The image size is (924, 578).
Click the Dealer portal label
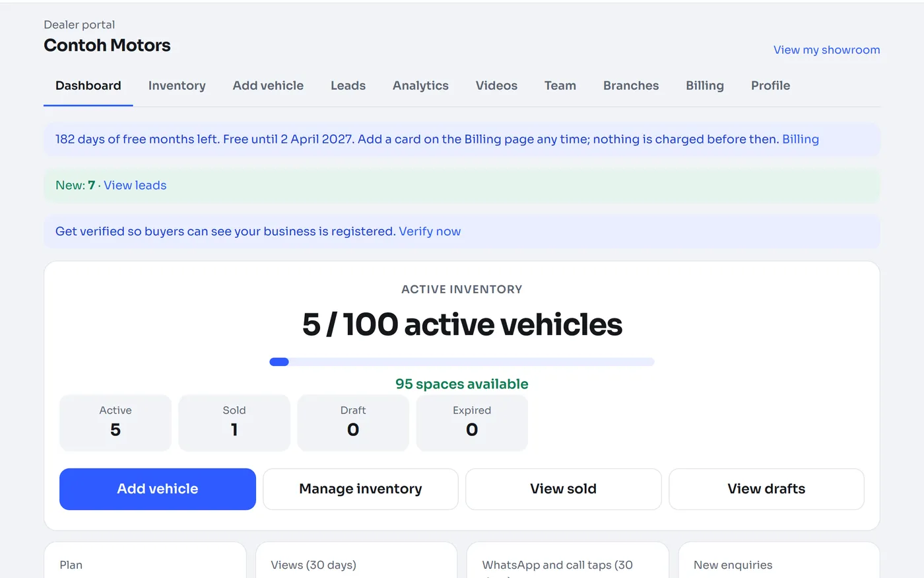tap(79, 25)
